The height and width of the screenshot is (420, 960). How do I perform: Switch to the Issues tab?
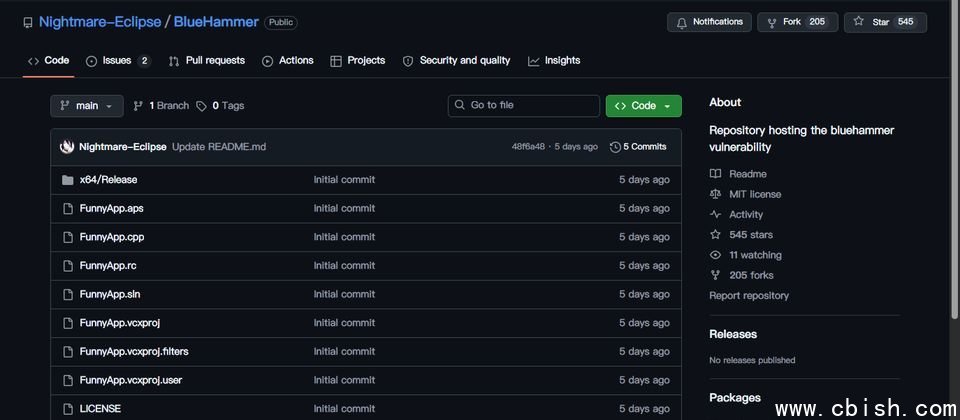pyautogui.click(x=117, y=61)
